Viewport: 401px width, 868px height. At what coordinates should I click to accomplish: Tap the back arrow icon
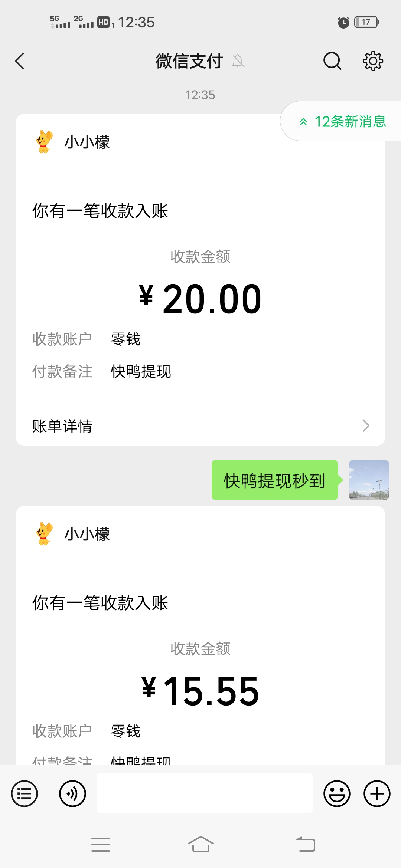point(20,61)
